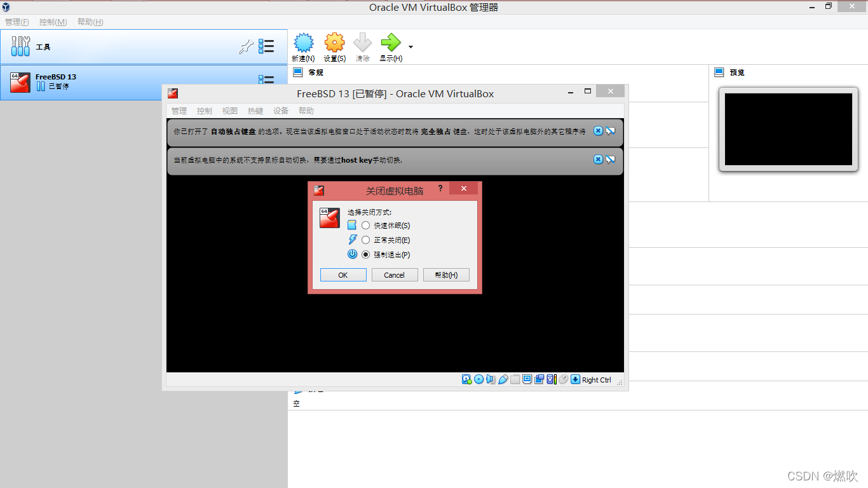Click the FreeBSD window title bar icon
Screen dimensions: 868x488
(173, 93)
